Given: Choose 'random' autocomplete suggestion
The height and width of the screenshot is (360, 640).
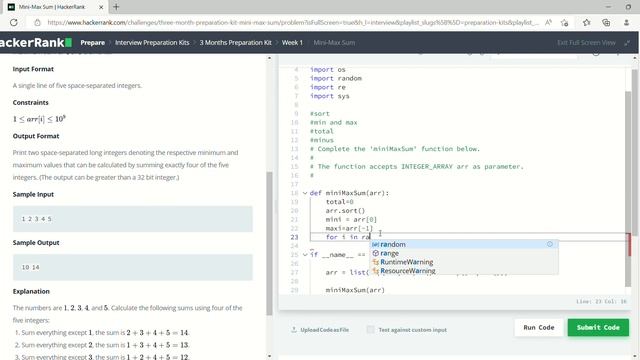Looking at the screenshot, I should 464,244.
